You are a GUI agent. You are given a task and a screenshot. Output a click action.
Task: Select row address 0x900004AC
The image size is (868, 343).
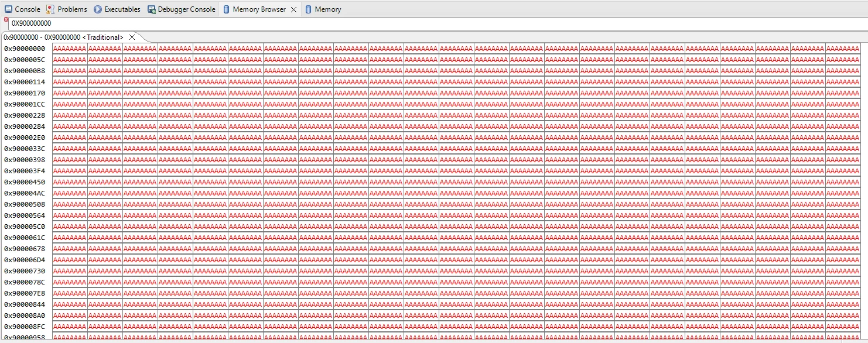pyautogui.click(x=25, y=193)
